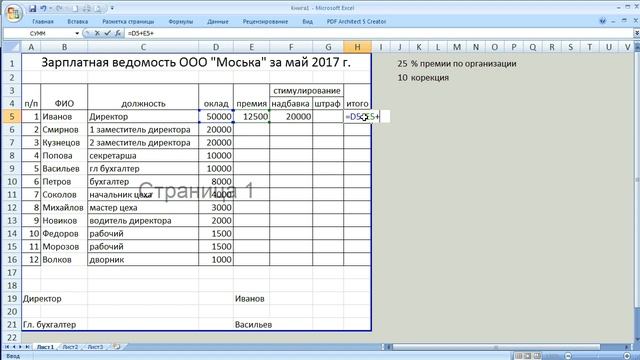Image resolution: width=640 pixels, height=360 pixels.
Task: Expand the formula bar with the chevron
Action: [636, 33]
